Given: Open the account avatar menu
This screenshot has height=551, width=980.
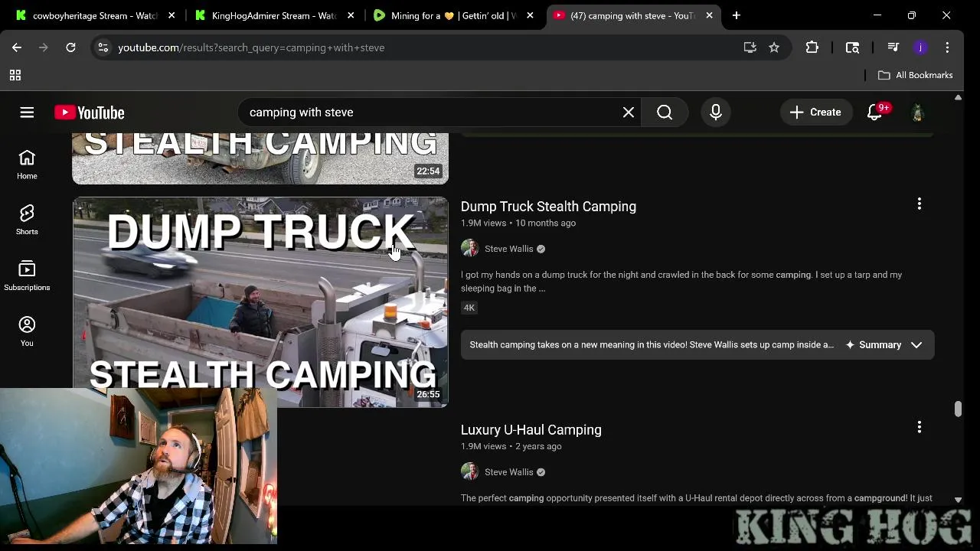Looking at the screenshot, I should [x=917, y=112].
